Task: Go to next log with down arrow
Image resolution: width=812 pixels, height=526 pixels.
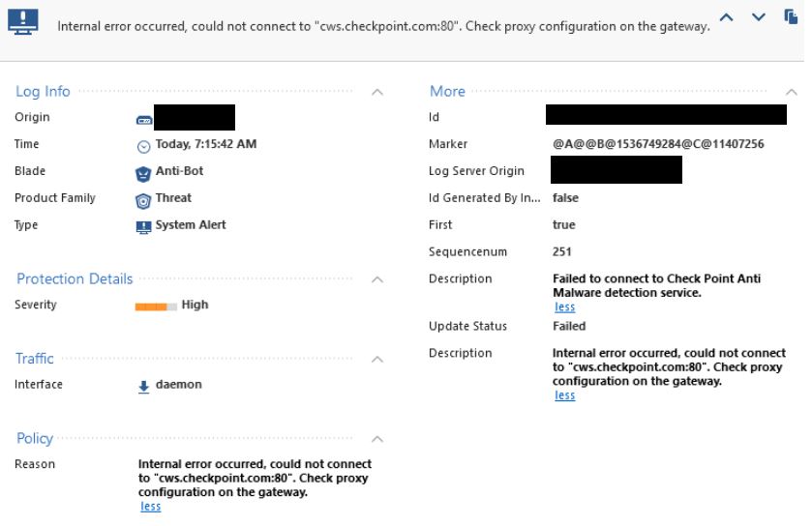Action: (758, 17)
